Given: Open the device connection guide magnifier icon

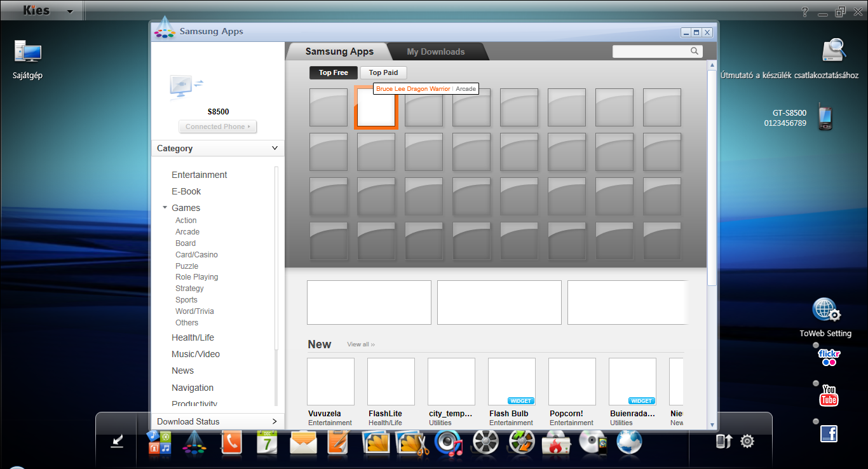Looking at the screenshot, I should coord(834,51).
